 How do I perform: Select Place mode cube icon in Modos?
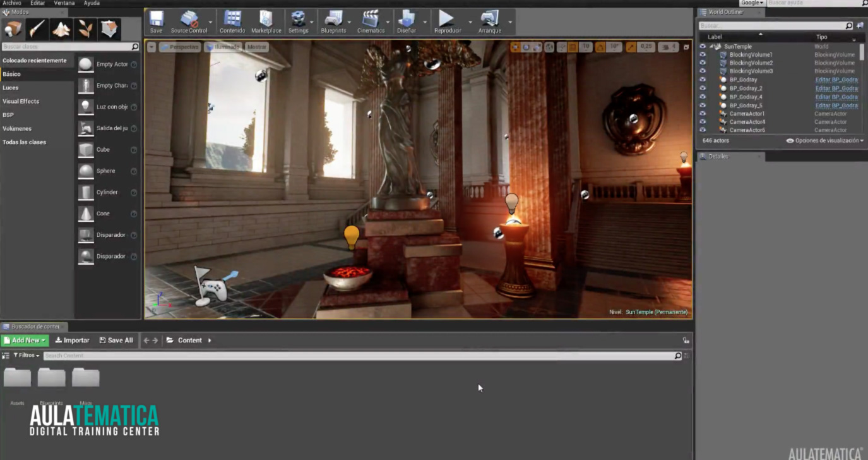point(13,28)
